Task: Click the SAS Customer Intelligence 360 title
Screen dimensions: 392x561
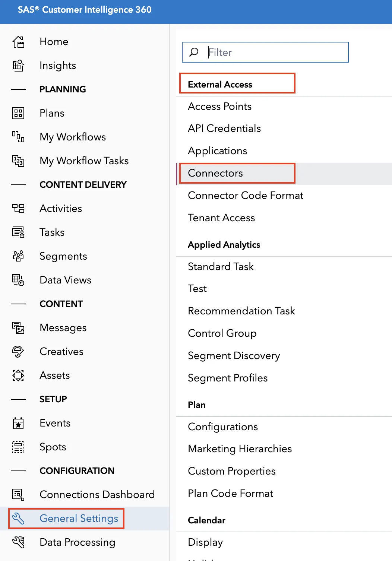Action: [x=85, y=10]
